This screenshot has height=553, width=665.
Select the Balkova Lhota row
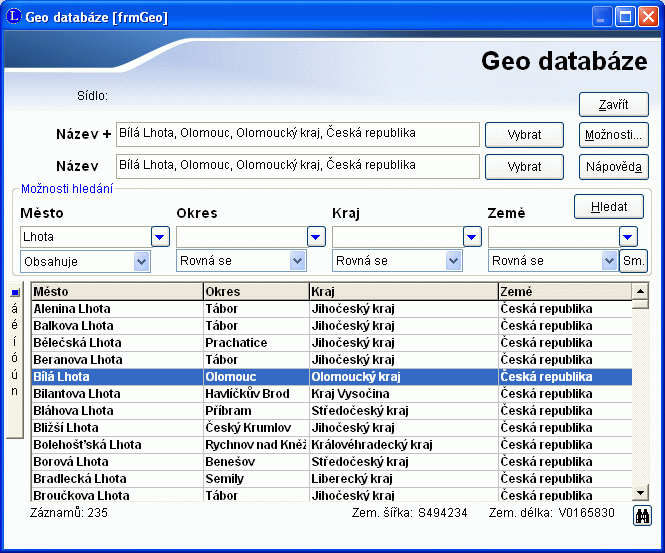click(x=332, y=326)
